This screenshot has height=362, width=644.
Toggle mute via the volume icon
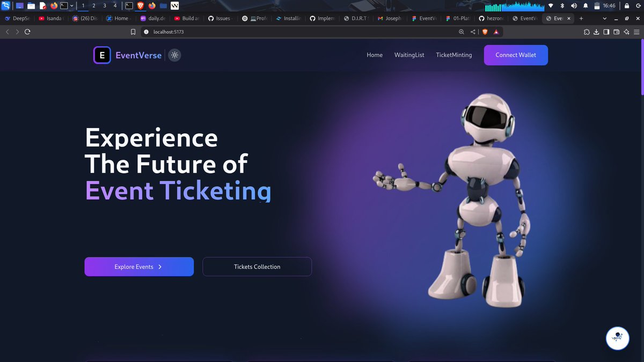pos(574,5)
